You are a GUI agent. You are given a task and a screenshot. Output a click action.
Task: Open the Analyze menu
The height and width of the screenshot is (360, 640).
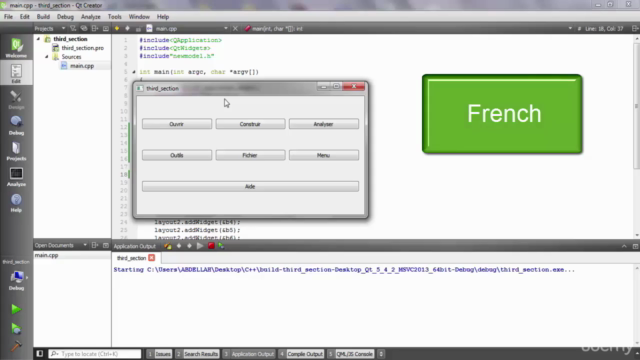tap(91, 17)
